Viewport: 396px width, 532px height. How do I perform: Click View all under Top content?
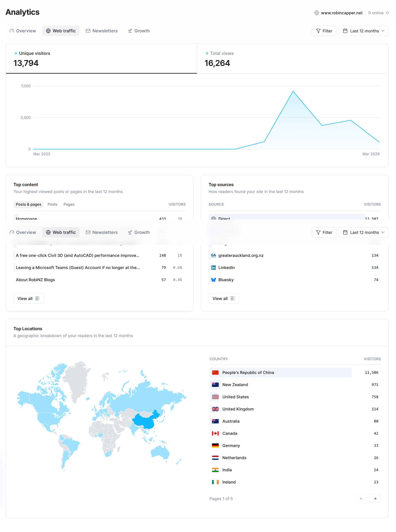click(28, 298)
